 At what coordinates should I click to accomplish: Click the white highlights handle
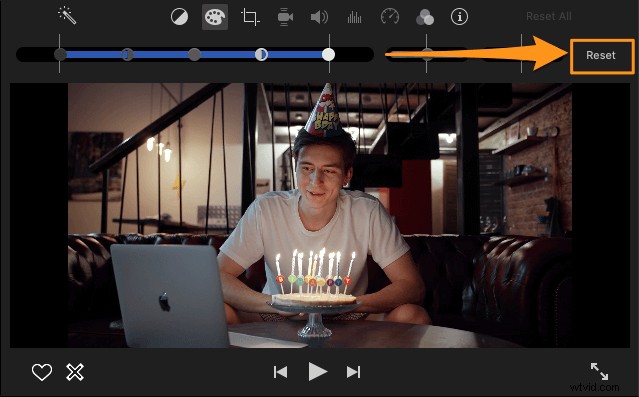point(328,54)
